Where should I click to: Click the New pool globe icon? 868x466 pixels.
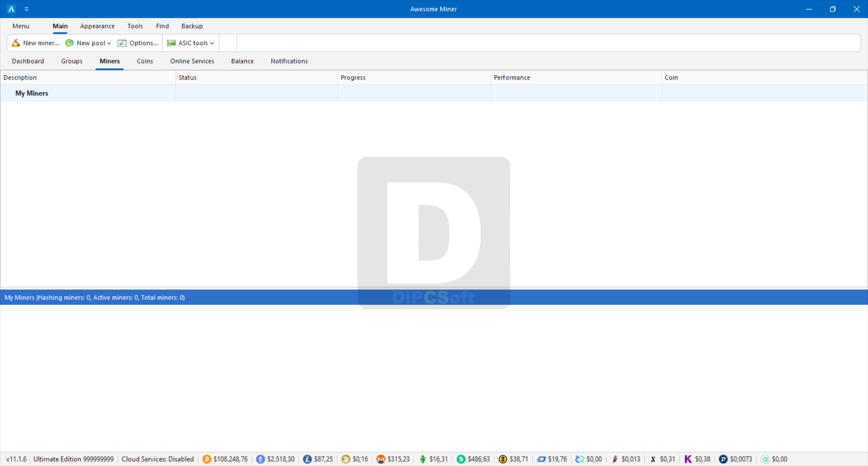pos(70,43)
